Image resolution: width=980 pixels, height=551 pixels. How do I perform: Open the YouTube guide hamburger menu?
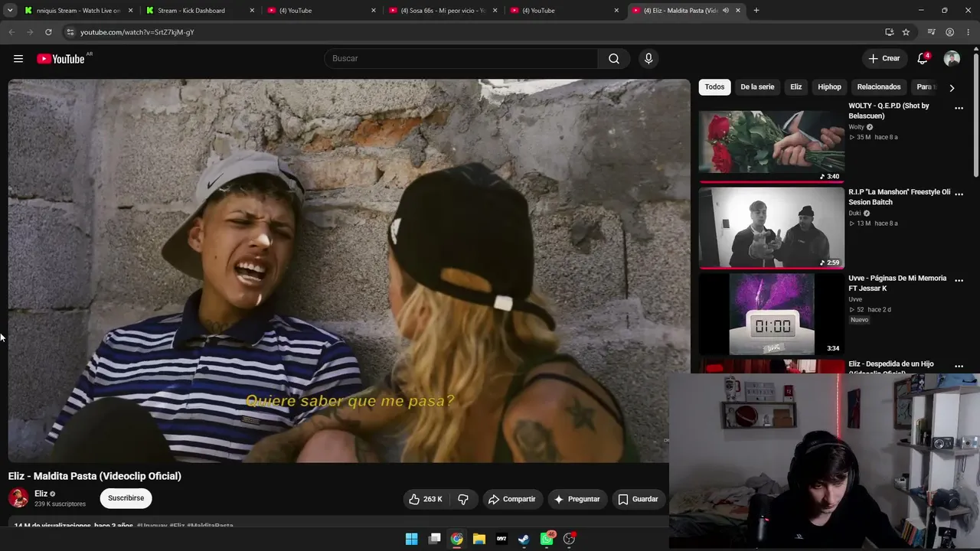click(x=18, y=59)
